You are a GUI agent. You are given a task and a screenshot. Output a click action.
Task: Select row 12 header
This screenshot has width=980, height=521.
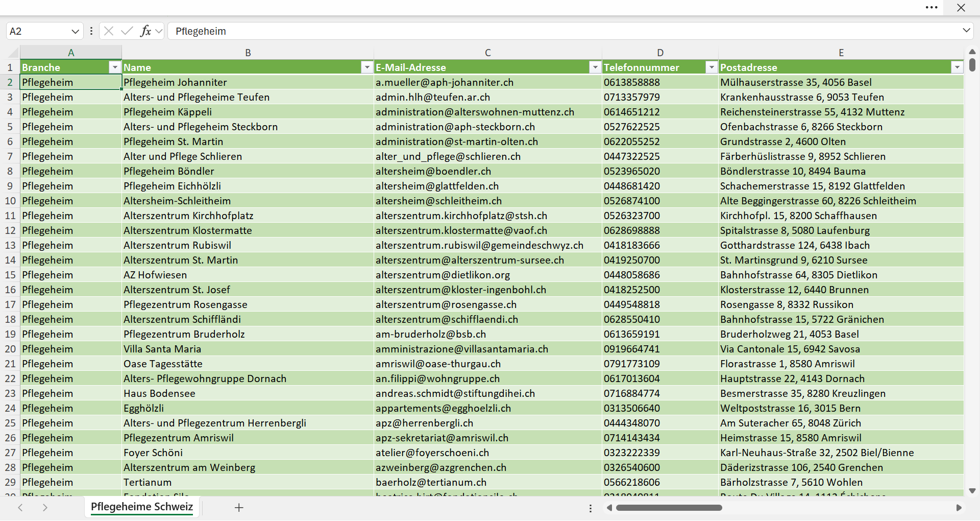point(10,230)
